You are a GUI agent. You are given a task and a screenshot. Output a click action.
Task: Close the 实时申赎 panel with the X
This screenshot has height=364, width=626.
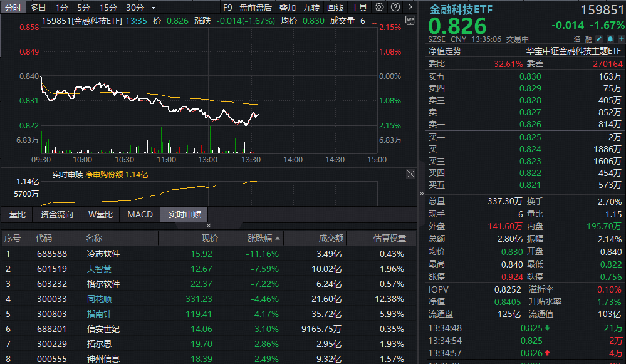tap(410, 174)
